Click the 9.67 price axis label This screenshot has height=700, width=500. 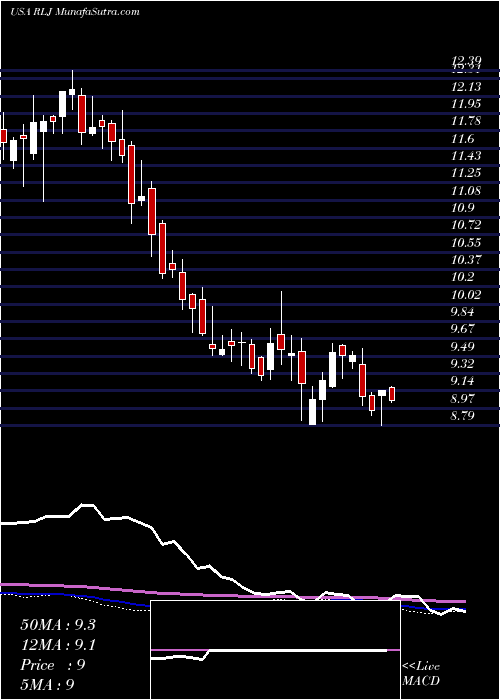click(462, 329)
